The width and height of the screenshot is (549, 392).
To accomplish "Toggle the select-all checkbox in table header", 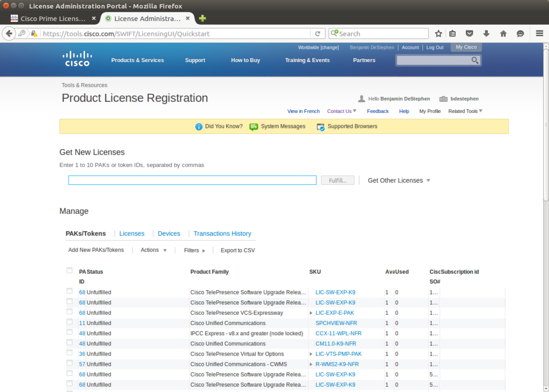I will (x=69, y=270).
